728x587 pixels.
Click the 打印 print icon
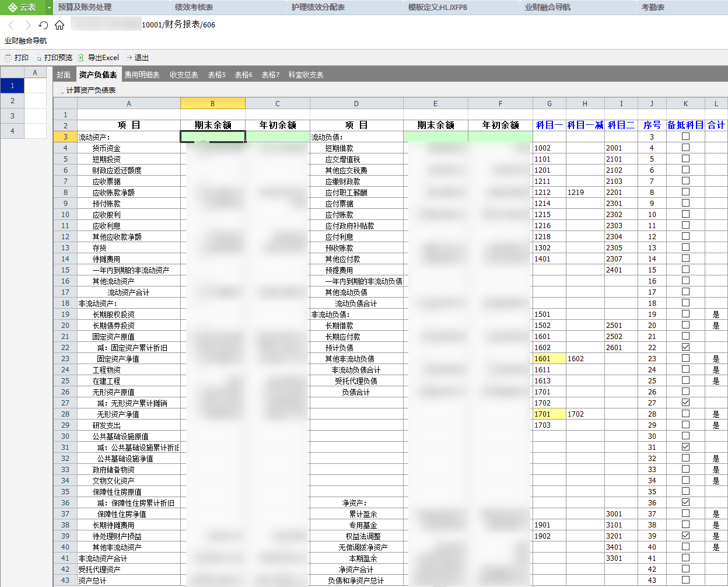point(8,58)
